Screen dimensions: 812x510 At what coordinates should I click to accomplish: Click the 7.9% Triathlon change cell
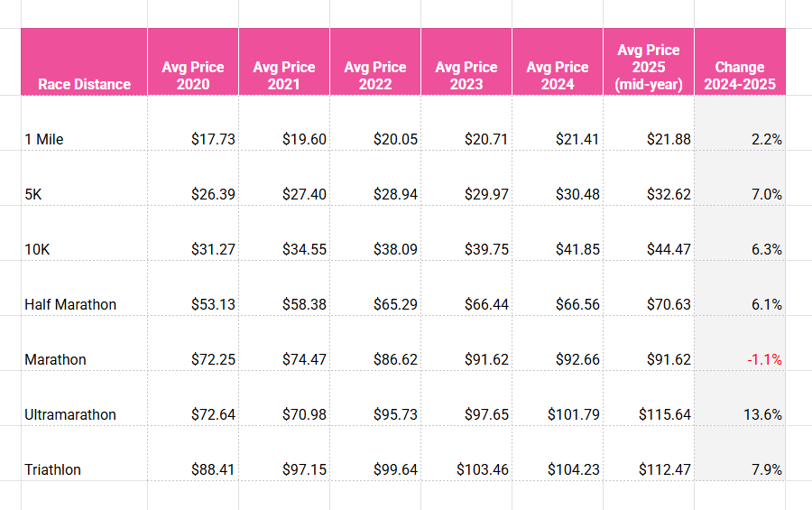point(740,453)
